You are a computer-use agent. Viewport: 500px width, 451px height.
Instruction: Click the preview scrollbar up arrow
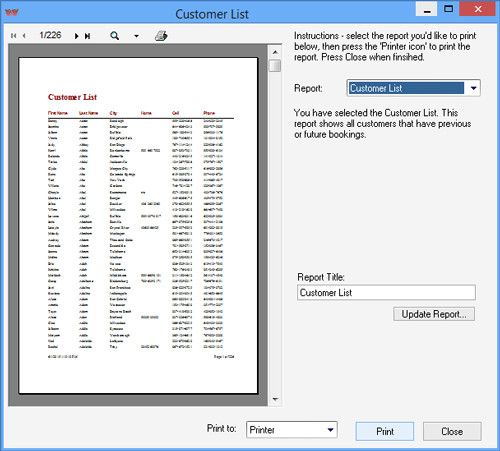click(x=275, y=52)
